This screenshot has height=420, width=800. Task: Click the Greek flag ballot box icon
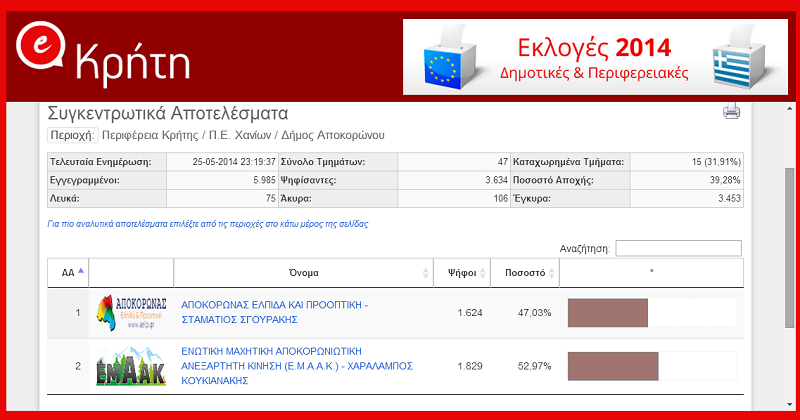pyautogui.click(x=736, y=57)
